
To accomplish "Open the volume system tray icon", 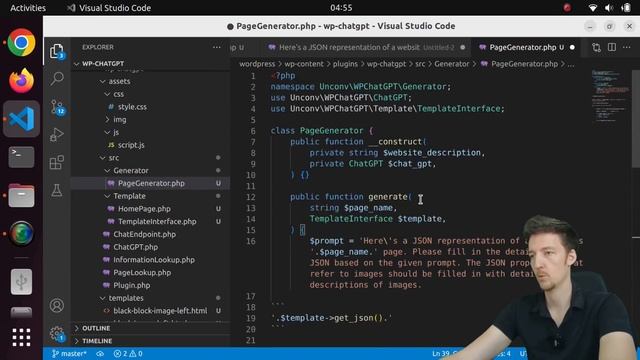I will [609, 8].
